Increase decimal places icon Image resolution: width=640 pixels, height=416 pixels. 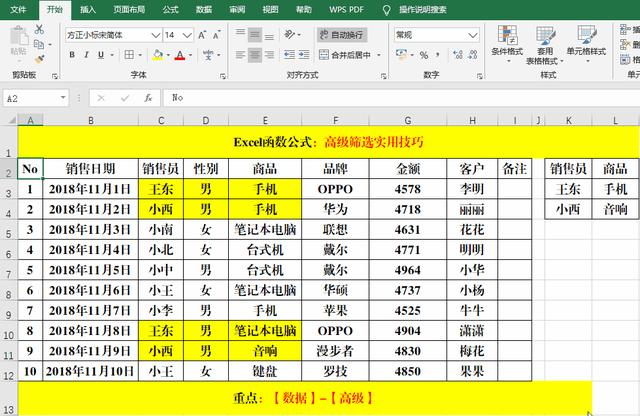(458, 55)
